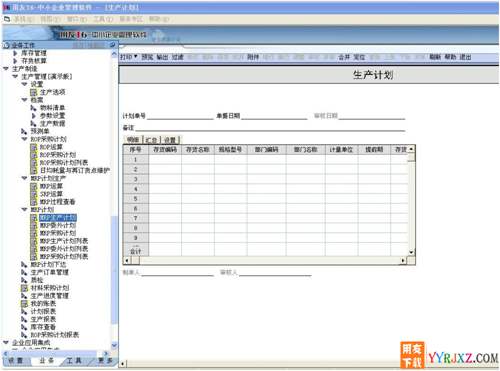This screenshot has width=500, height=371.
Task: Open the 生产数据 folder icon
Action: coord(34,123)
